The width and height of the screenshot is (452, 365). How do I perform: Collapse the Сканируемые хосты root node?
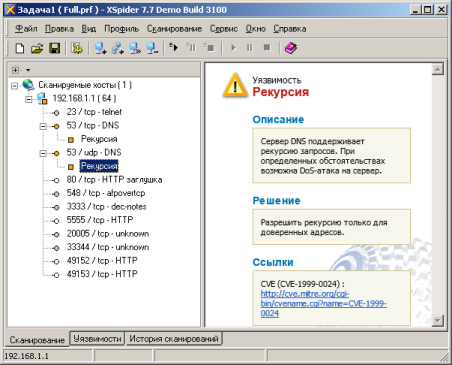pos(14,86)
